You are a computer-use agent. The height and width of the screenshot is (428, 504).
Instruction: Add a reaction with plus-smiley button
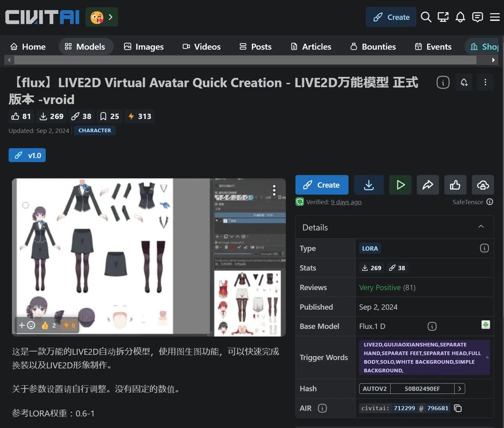pyautogui.click(x=27, y=325)
